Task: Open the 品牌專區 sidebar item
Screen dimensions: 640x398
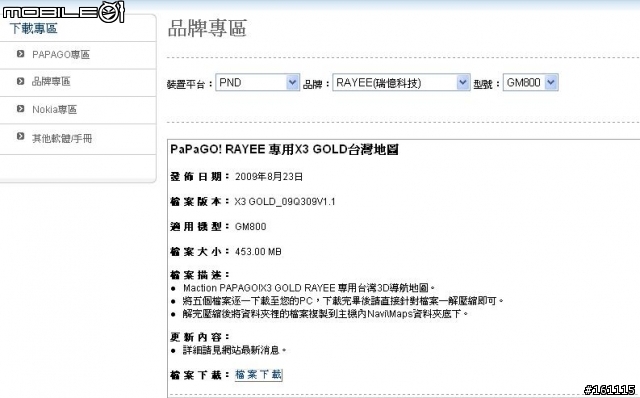Action: 51,82
